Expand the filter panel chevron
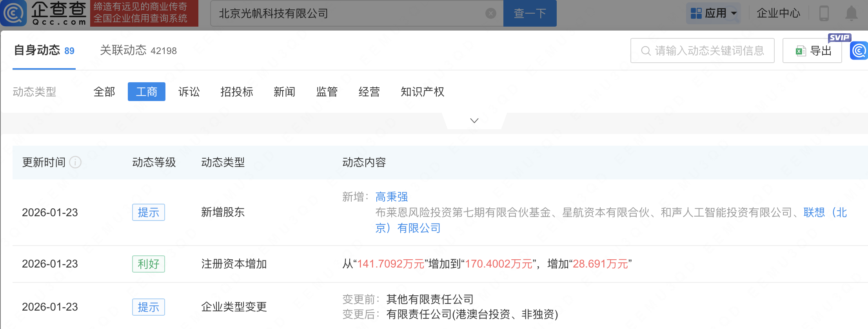The width and height of the screenshot is (868, 329). coord(474,121)
